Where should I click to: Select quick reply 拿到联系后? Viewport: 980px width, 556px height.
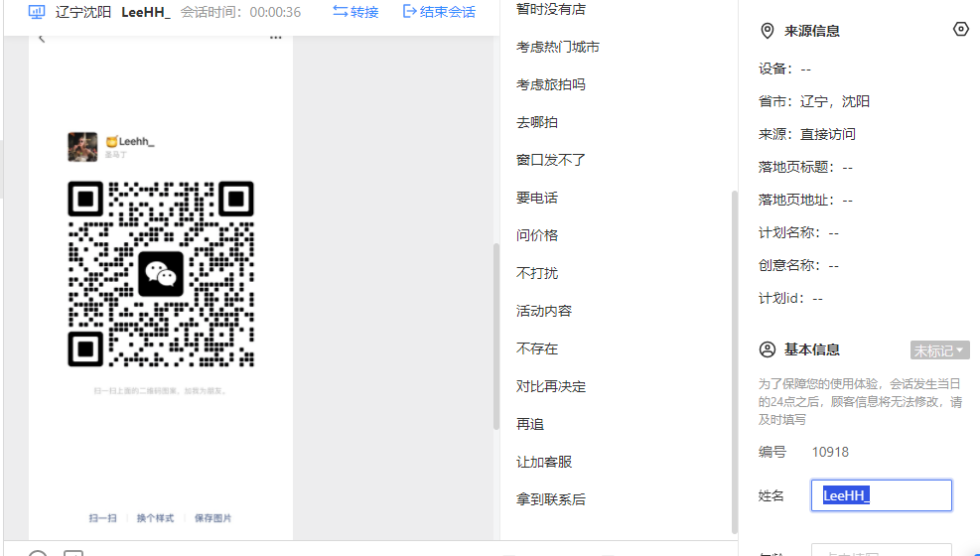coord(551,499)
